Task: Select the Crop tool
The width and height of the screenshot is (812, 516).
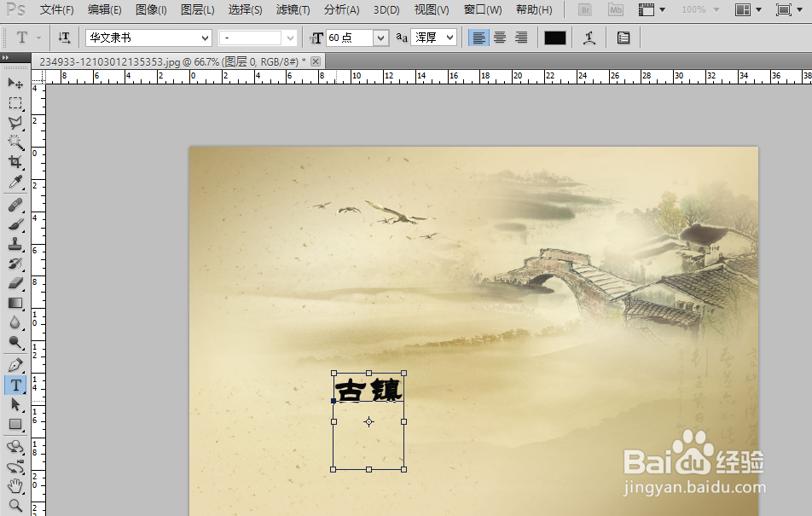Action: pos(15,162)
